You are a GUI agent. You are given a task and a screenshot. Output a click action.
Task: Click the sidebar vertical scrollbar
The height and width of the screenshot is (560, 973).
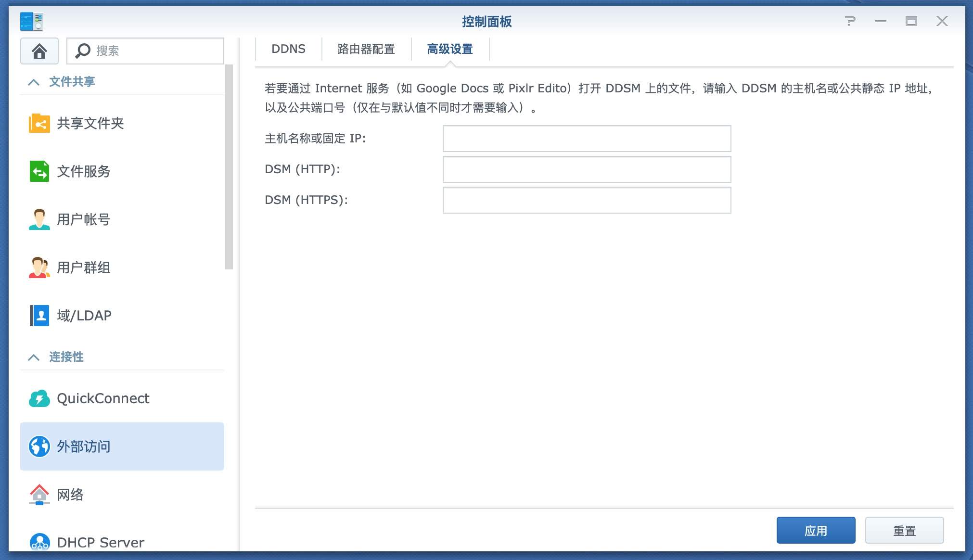click(229, 166)
